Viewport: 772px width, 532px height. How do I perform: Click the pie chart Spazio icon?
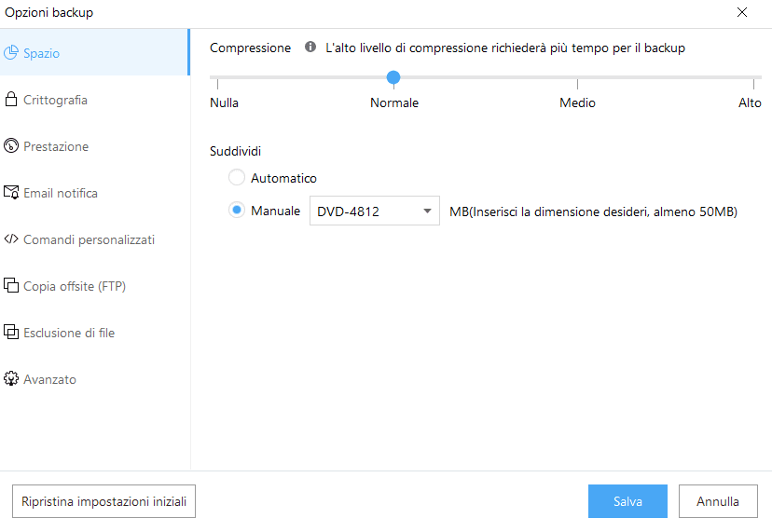point(11,53)
